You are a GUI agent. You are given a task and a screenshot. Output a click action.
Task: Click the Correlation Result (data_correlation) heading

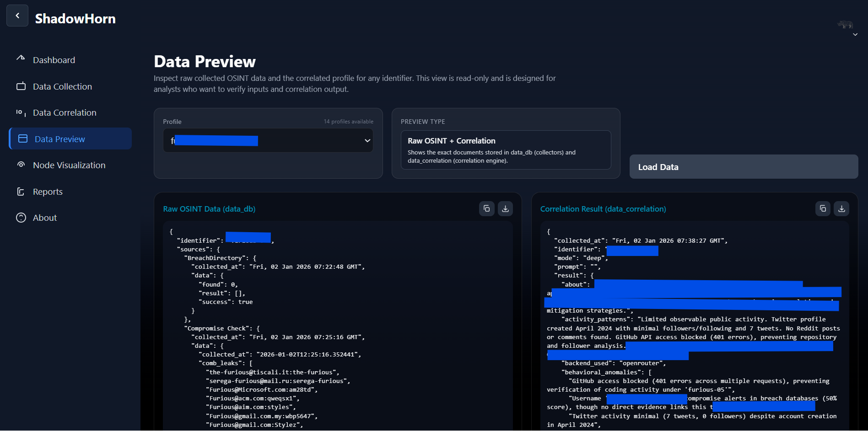point(603,209)
